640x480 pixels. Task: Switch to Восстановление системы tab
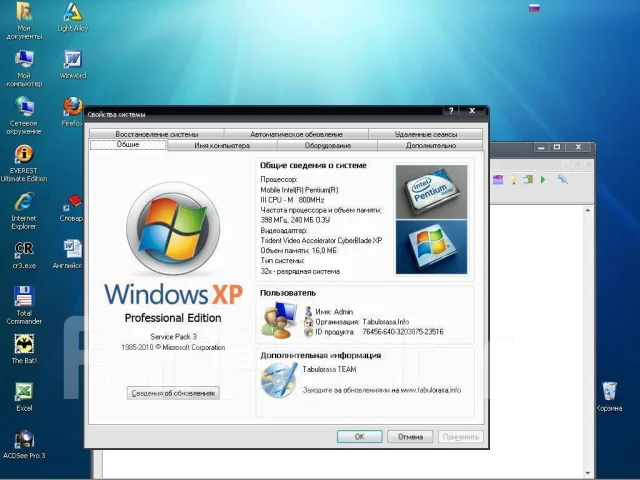click(157, 134)
